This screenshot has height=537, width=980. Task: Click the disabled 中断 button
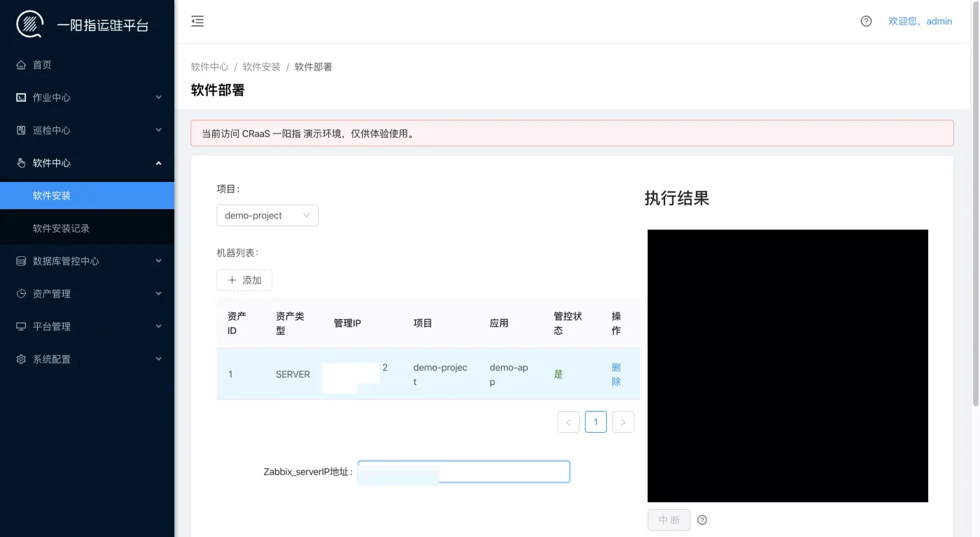click(x=669, y=520)
